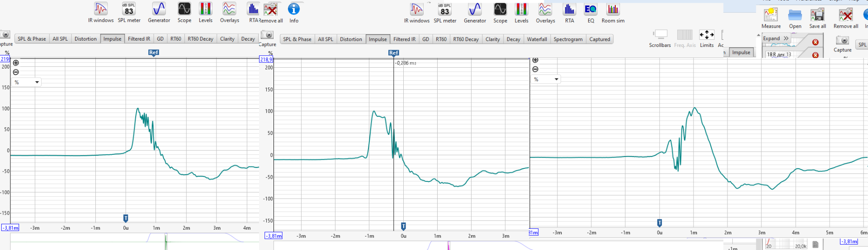Open the EQ tool
This screenshot has width=868, height=250.
590,13
